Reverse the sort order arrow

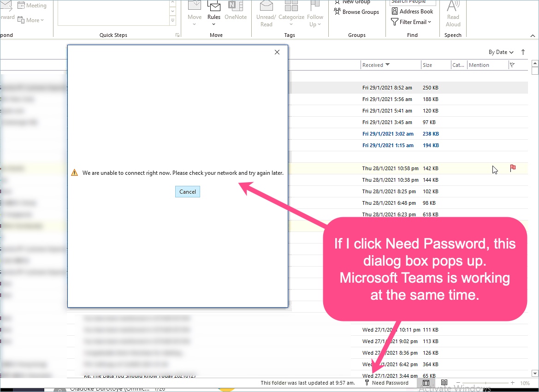tap(523, 52)
